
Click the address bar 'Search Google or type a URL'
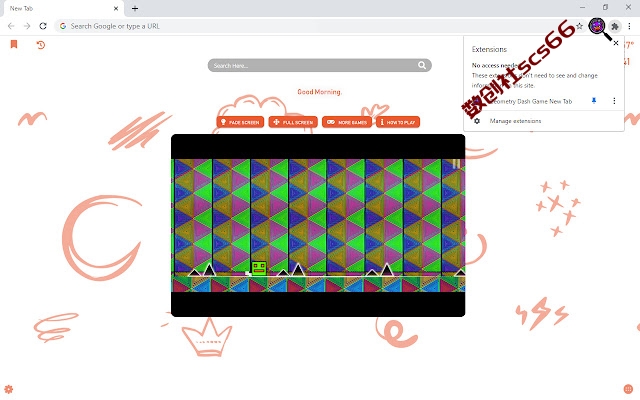click(318, 26)
